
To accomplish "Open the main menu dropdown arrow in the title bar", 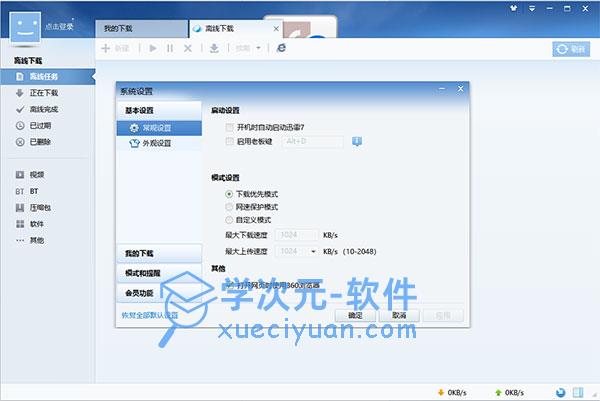I will click(532, 8).
